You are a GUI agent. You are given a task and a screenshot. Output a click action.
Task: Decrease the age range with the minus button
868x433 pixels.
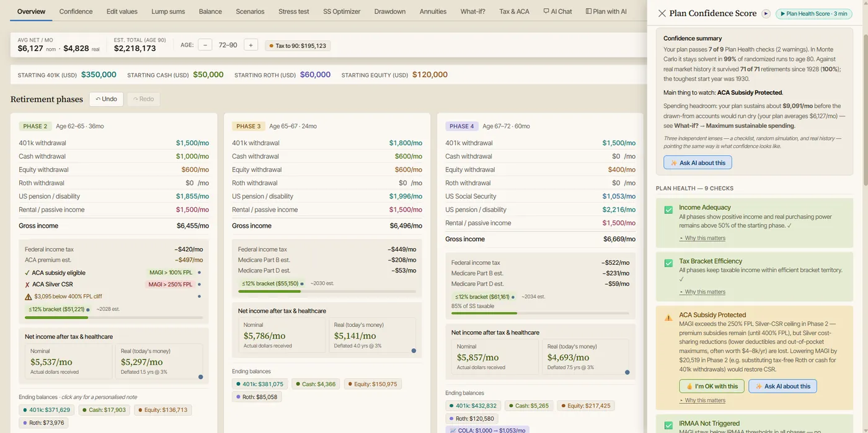click(205, 45)
